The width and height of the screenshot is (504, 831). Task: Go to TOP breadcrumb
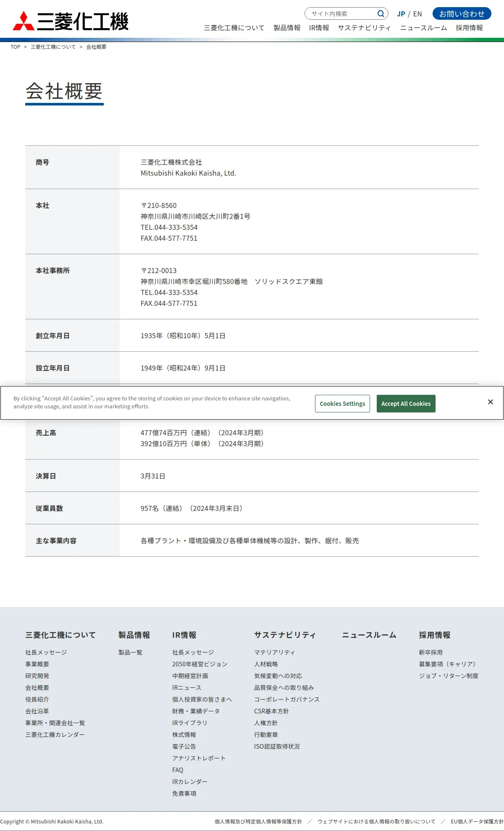click(16, 47)
